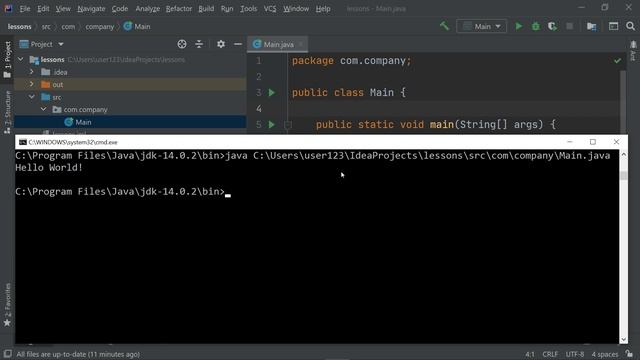Click the Hello World! output line
Image resolution: width=640 pixels, height=360 pixels.
click(49, 168)
